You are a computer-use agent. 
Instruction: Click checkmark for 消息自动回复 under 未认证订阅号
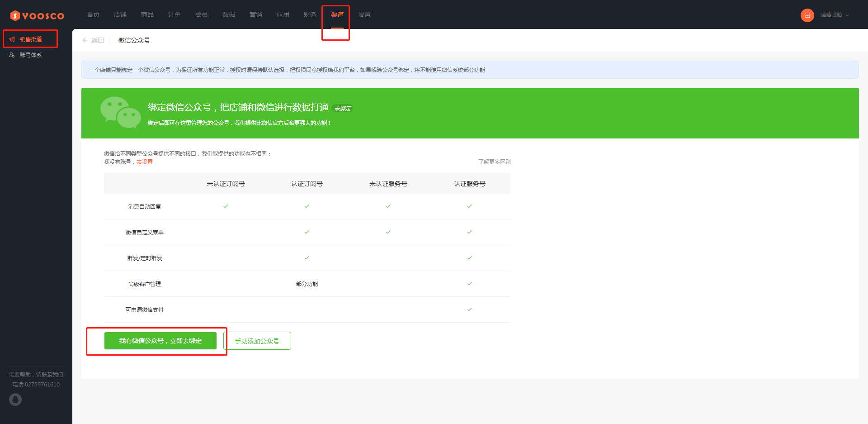pos(226,206)
